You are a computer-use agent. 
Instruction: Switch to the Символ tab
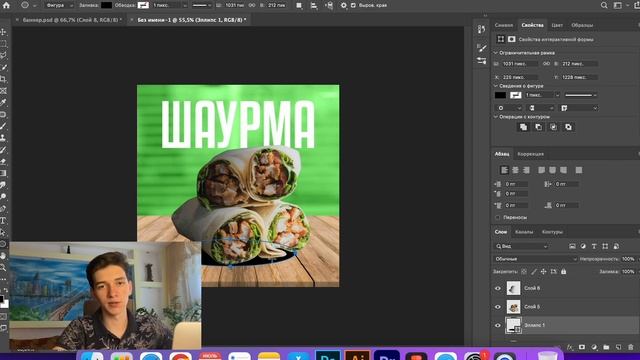click(x=504, y=25)
